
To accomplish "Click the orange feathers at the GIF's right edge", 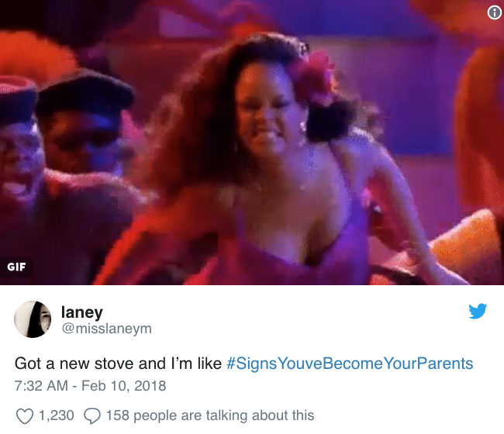I will point(481,129).
